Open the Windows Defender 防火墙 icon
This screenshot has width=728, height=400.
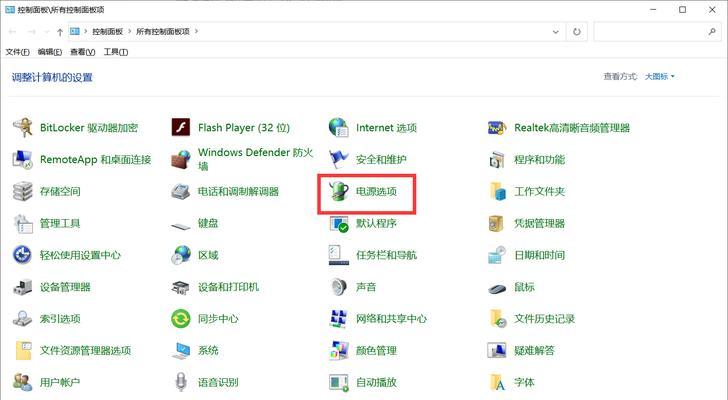pos(181,159)
